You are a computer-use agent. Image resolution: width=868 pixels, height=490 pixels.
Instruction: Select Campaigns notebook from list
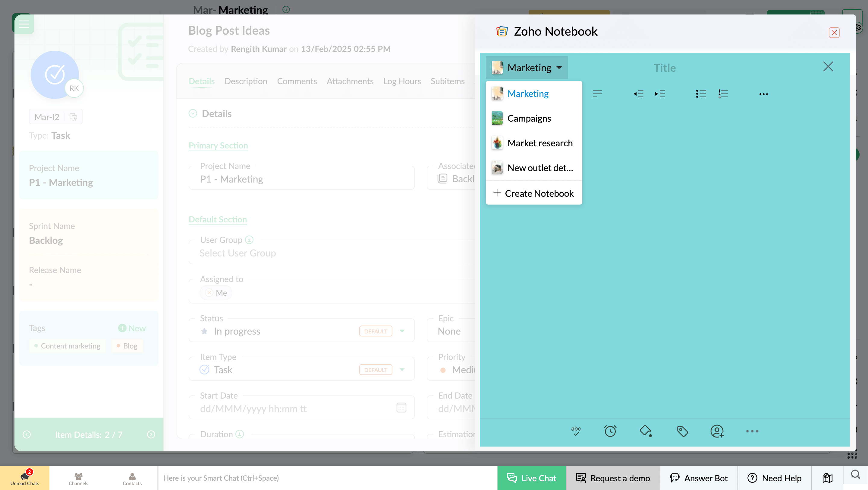pyautogui.click(x=529, y=118)
